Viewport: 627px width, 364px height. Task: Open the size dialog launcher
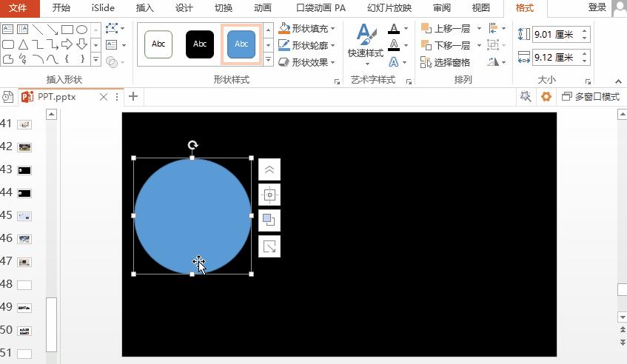pyautogui.click(x=588, y=81)
